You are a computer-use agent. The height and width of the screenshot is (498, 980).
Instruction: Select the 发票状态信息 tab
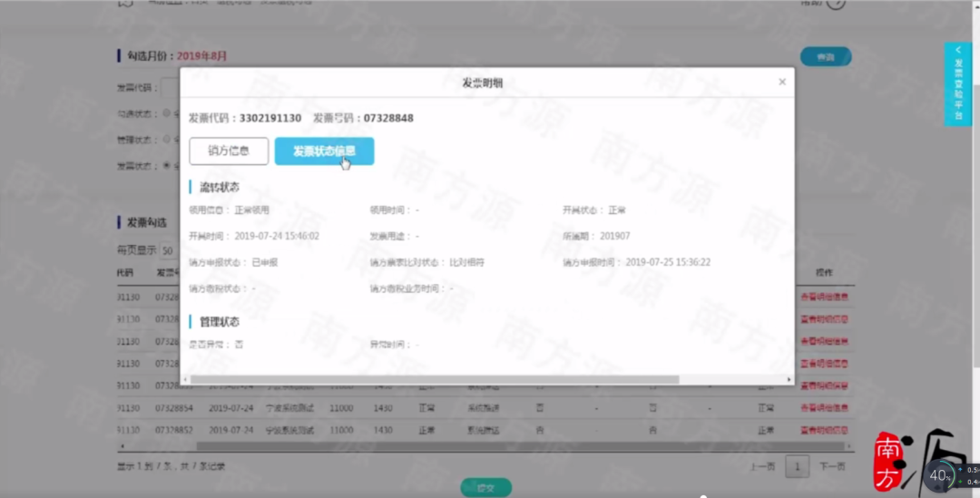(x=324, y=151)
